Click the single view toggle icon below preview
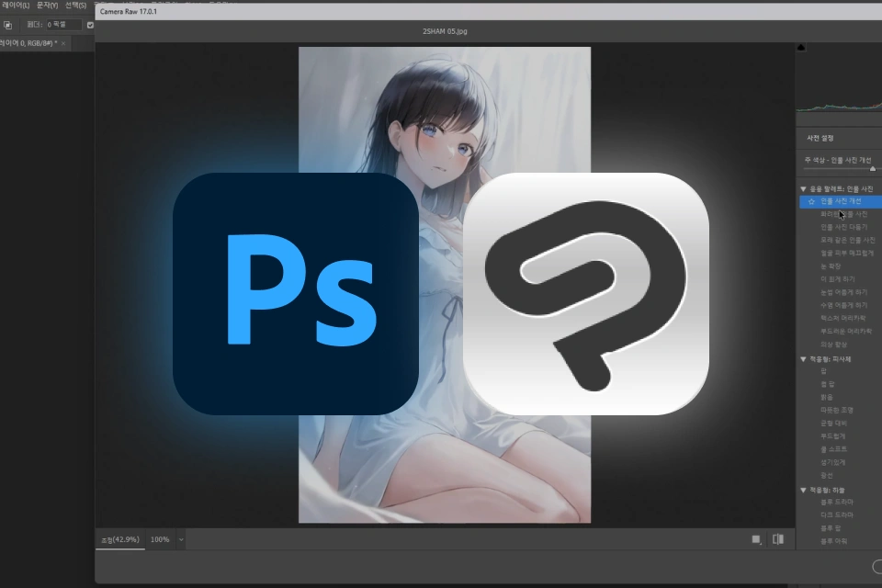 (756, 539)
